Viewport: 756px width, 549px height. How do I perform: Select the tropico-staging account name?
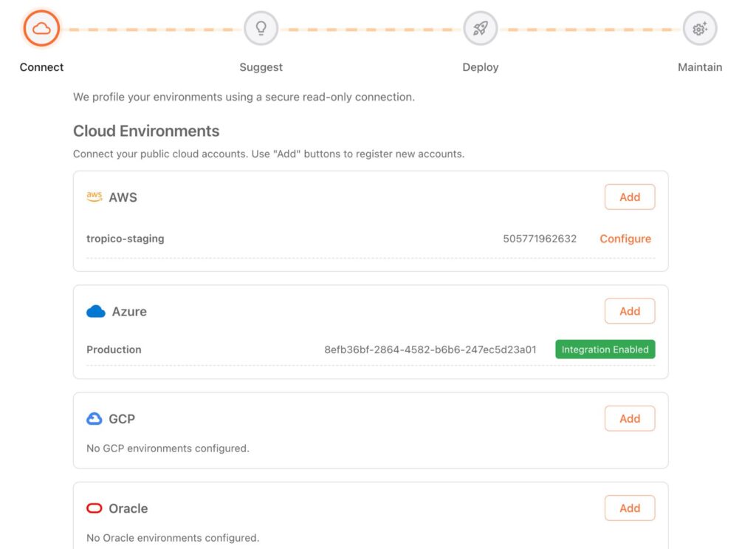(x=126, y=239)
